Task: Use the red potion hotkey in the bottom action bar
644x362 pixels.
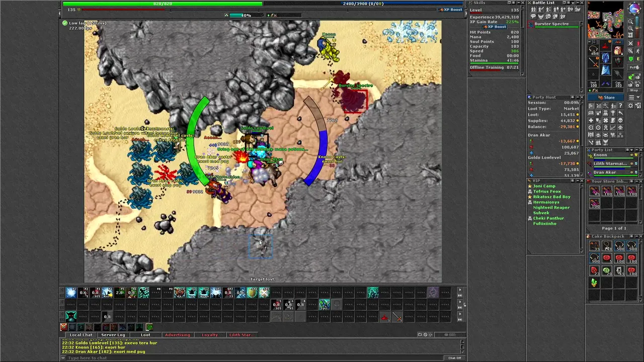Action: pos(384,317)
